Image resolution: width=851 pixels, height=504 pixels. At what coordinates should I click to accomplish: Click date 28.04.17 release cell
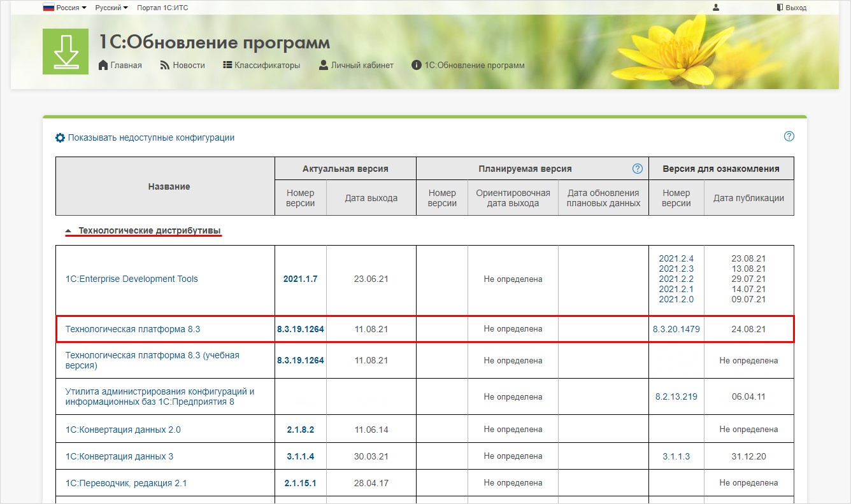[371, 483]
